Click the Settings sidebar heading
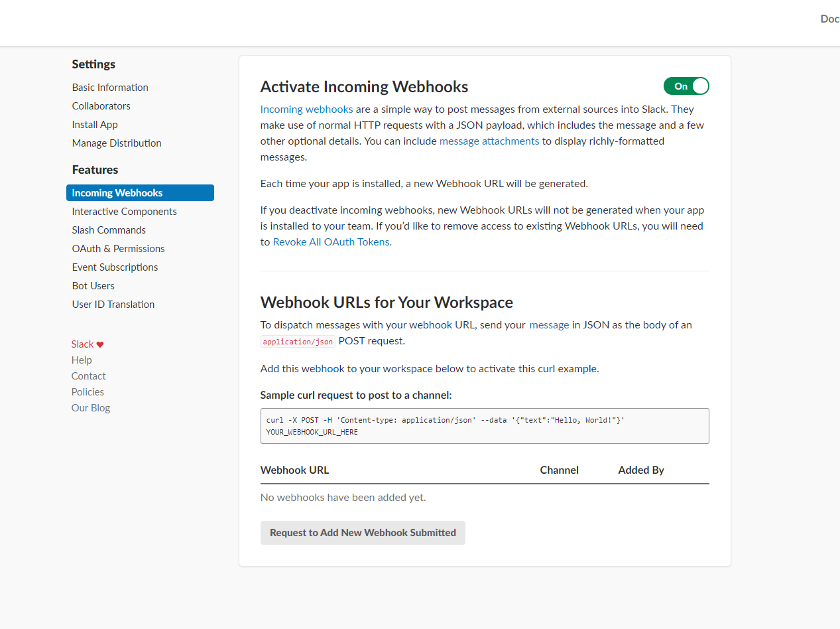 pyautogui.click(x=93, y=64)
